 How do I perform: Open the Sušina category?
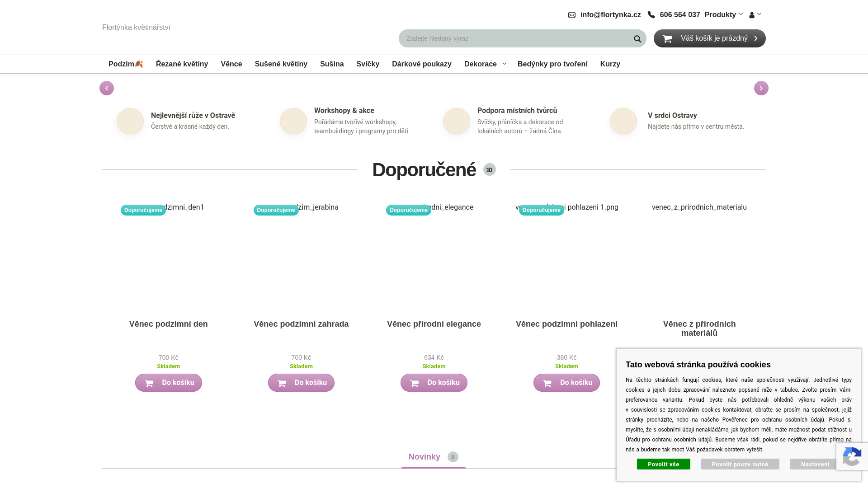point(332,64)
